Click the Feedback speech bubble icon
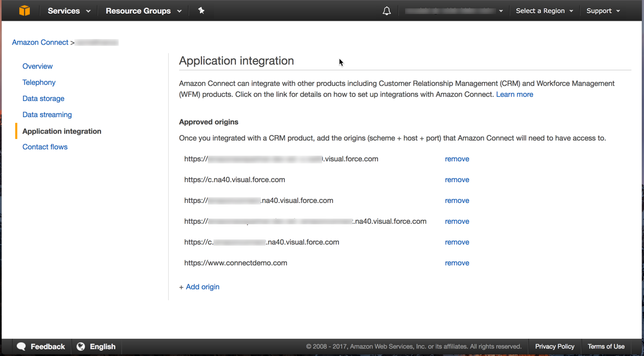Viewport: 644px width, 356px height. pyautogui.click(x=21, y=346)
